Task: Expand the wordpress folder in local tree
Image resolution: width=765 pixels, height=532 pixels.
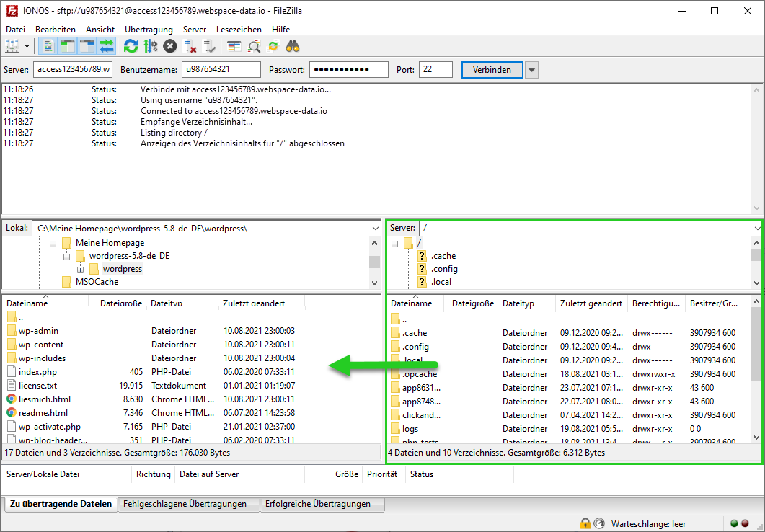Action: (x=81, y=269)
